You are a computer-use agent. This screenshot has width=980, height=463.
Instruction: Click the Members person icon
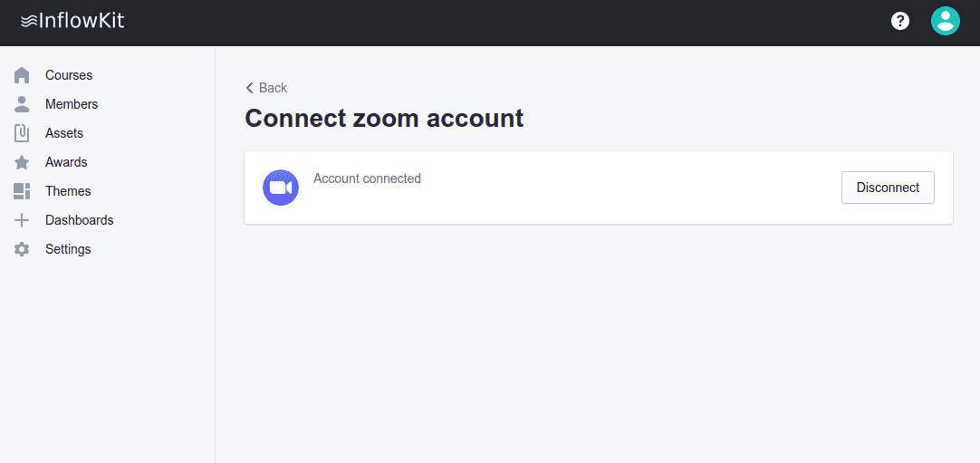(x=22, y=104)
